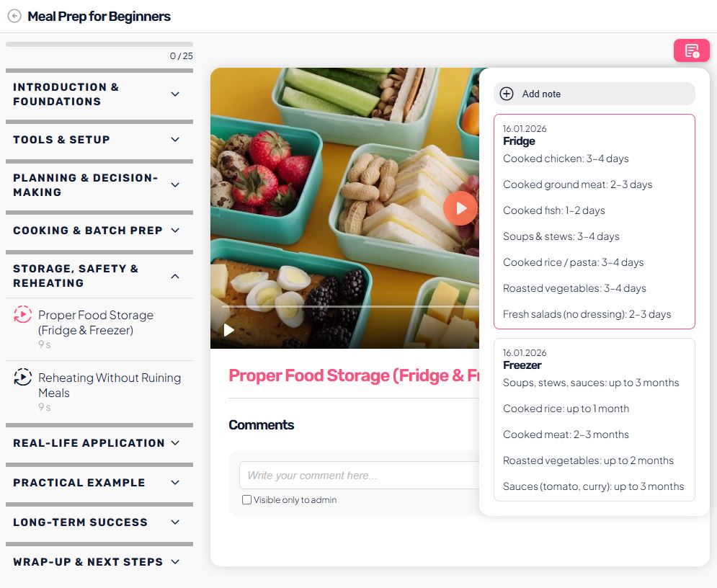
Task: Open the Fridge note card
Action: (594, 221)
